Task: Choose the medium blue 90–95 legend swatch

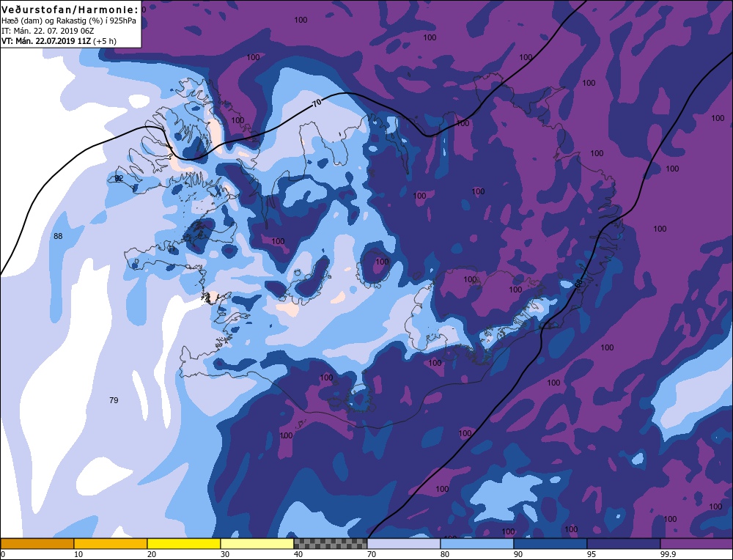Action: pos(550,543)
